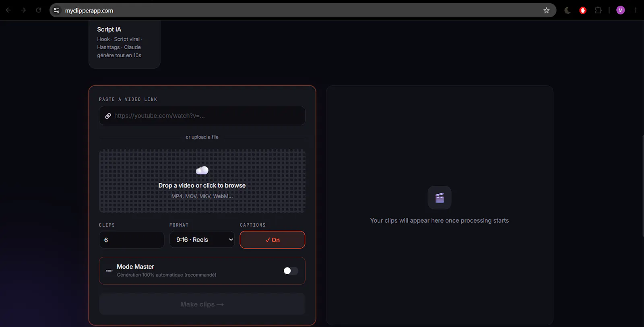The image size is (644, 327).
Task: Open site information icon in address bar
Action: click(57, 10)
